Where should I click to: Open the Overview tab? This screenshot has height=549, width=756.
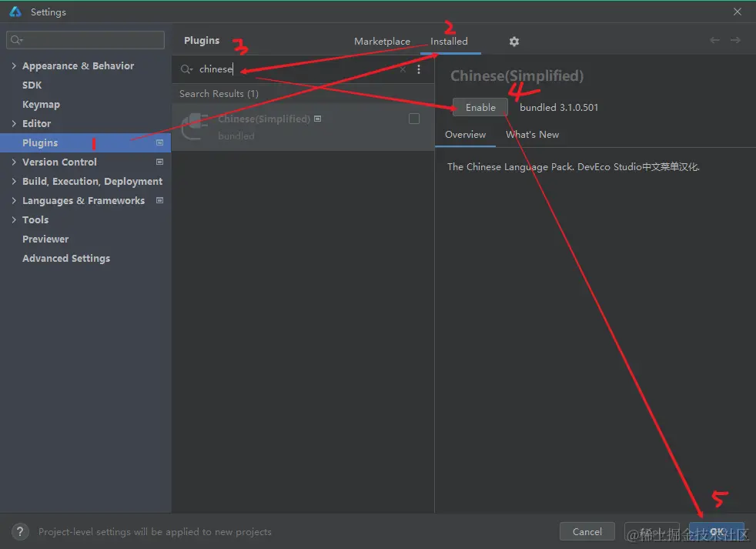pyautogui.click(x=465, y=135)
